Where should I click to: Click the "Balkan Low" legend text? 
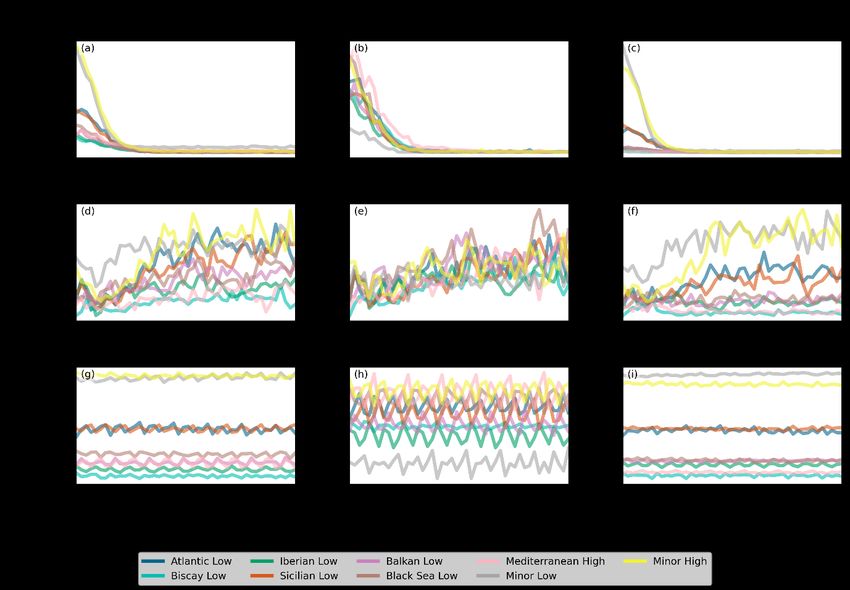415,561
